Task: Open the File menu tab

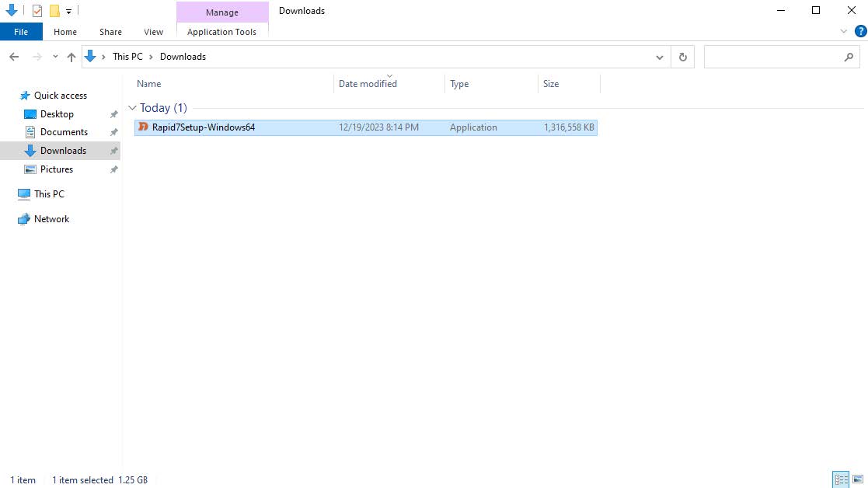Action: [x=21, y=32]
